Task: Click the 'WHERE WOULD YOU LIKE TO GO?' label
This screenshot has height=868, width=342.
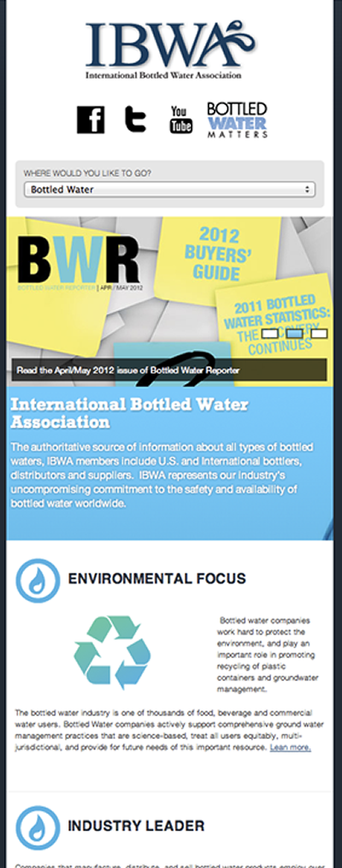Action: 87,174
